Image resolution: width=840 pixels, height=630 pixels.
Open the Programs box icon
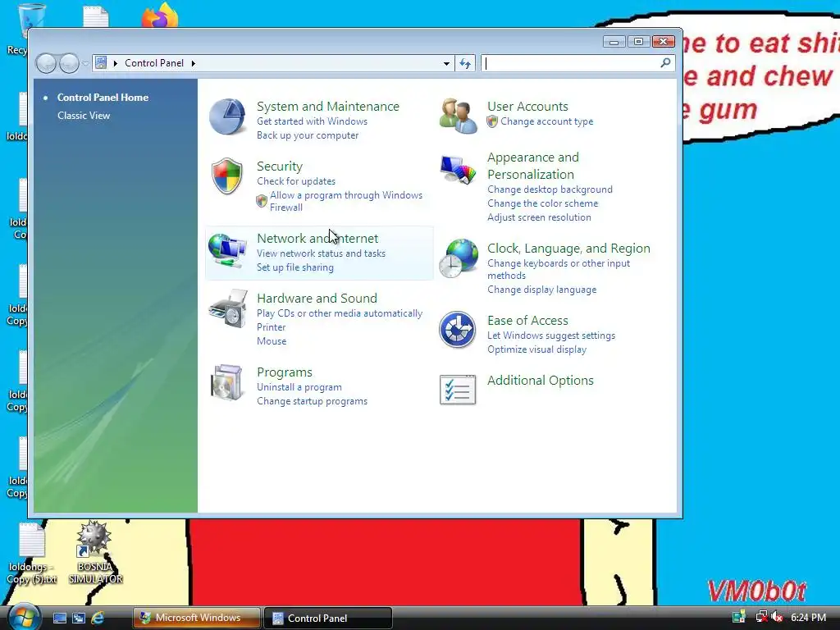click(x=227, y=382)
